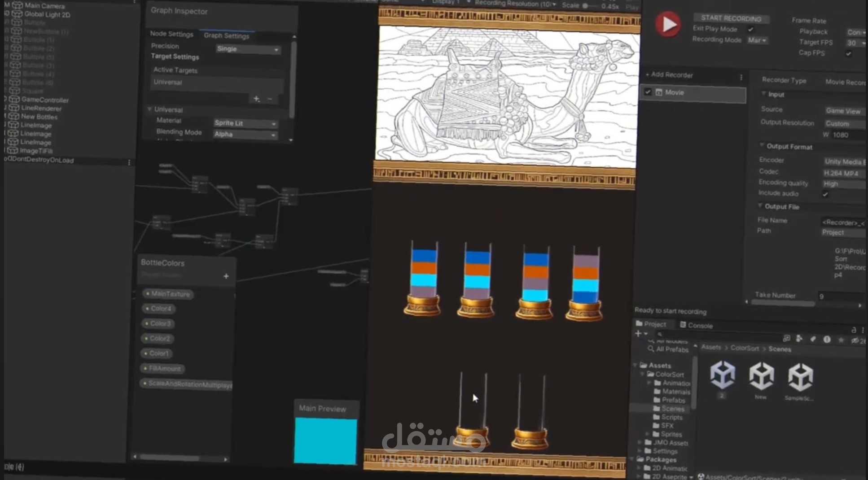Screen dimensions: 868x480
Task: Click ColorSort in the breadcrumb path
Action: tap(745, 348)
